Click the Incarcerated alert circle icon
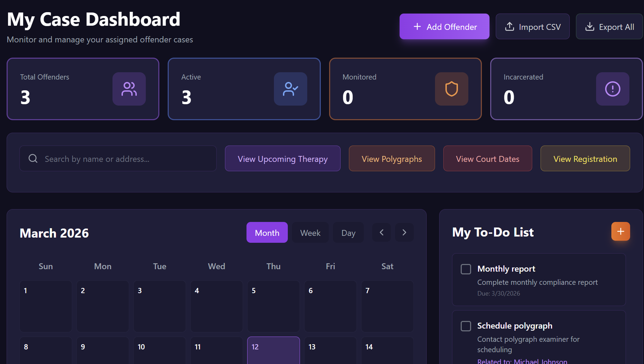The image size is (644, 364). pyautogui.click(x=613, y=89)
